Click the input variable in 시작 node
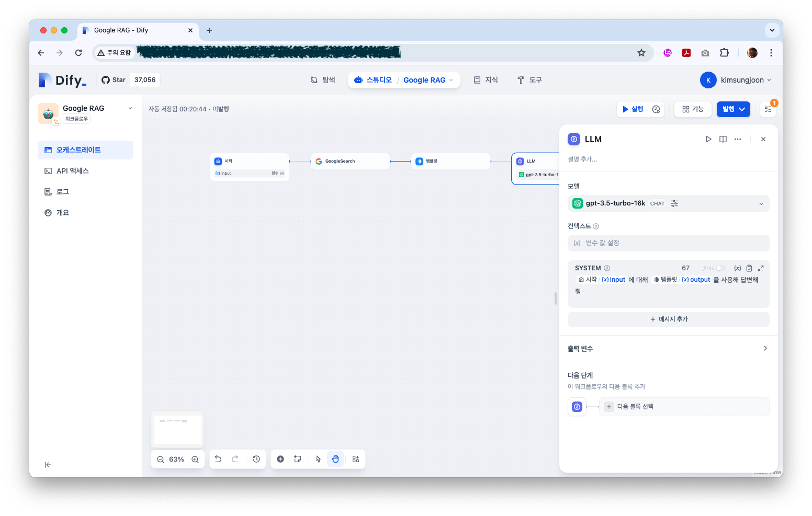This screenshot has height=516, width=812. point(250,174)
